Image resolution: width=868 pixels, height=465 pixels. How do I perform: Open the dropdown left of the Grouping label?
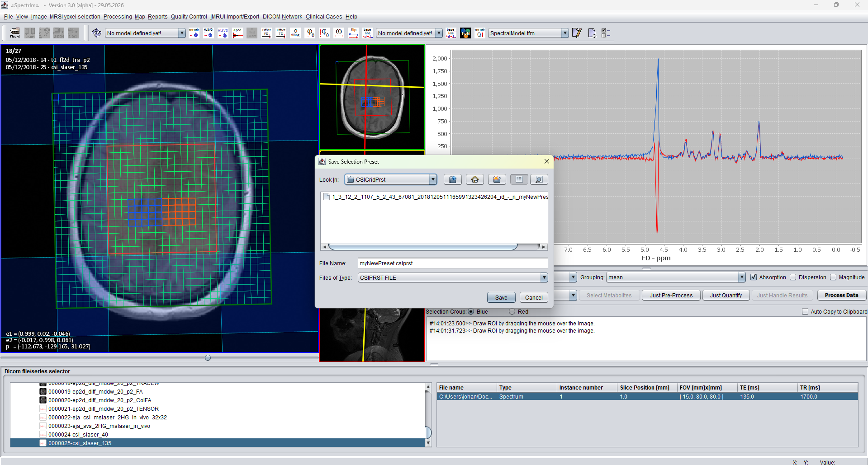573,277
